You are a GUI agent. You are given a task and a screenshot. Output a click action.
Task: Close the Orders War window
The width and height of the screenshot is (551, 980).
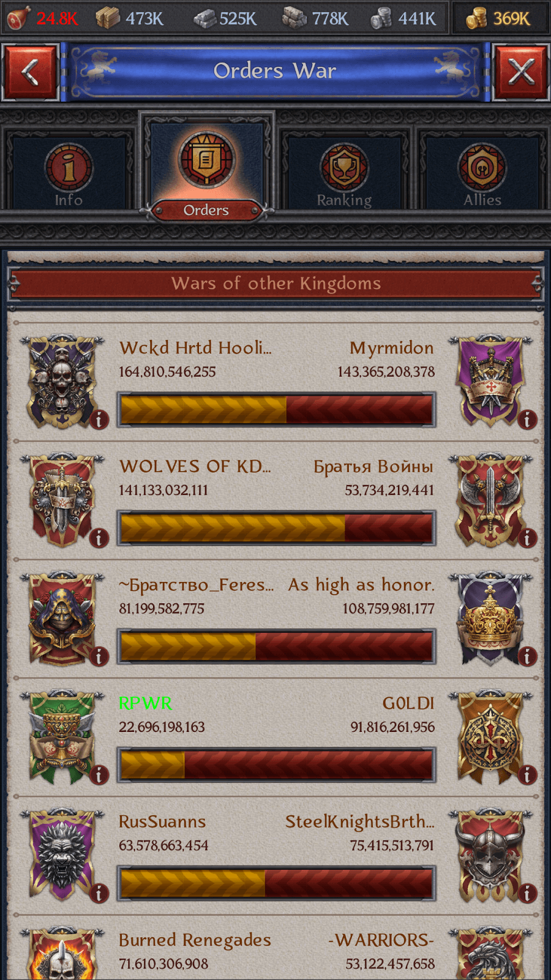click(x=521, y=72)
